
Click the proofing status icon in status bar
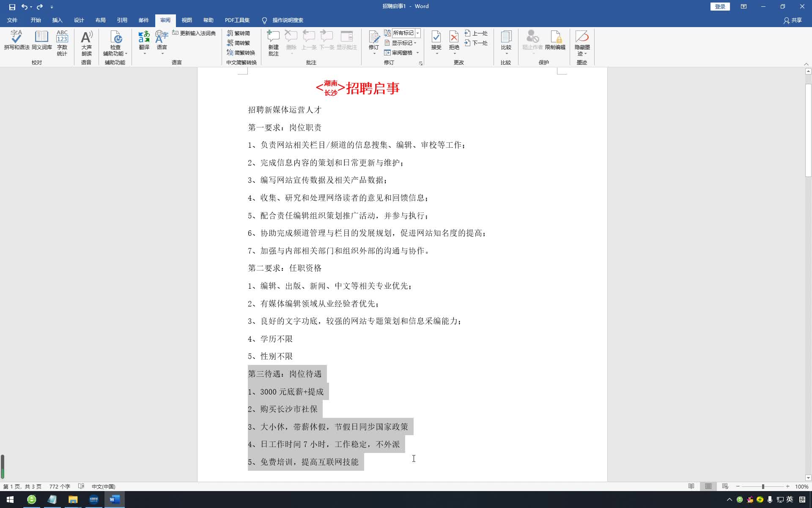tap(81, 486)
